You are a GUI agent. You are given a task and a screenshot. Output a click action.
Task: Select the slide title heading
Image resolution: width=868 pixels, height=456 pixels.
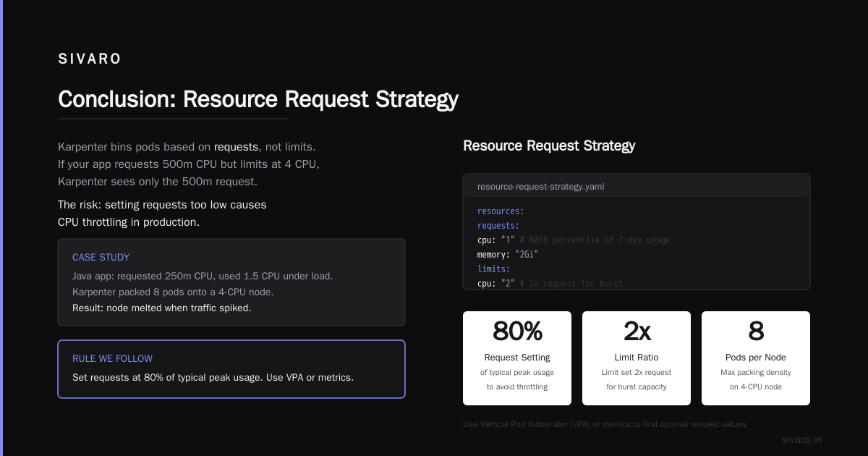pyautogui.click(x=258, y=99)
